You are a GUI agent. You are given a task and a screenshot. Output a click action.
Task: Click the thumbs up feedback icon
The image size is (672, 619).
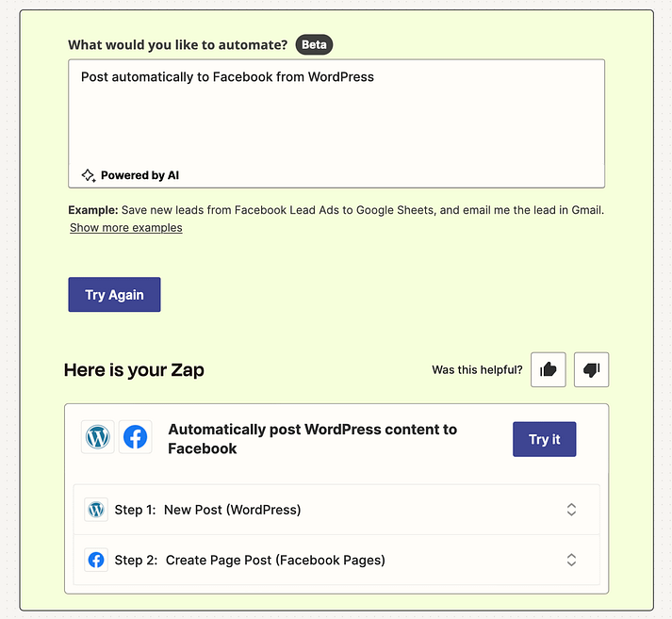point(548,370)
